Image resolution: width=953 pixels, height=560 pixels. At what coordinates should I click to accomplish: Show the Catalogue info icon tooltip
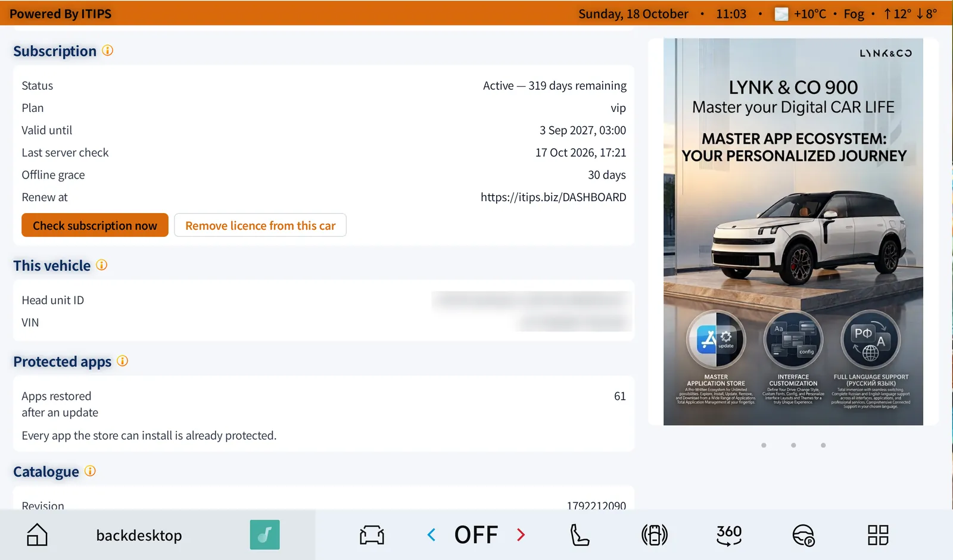pos(90,471)
